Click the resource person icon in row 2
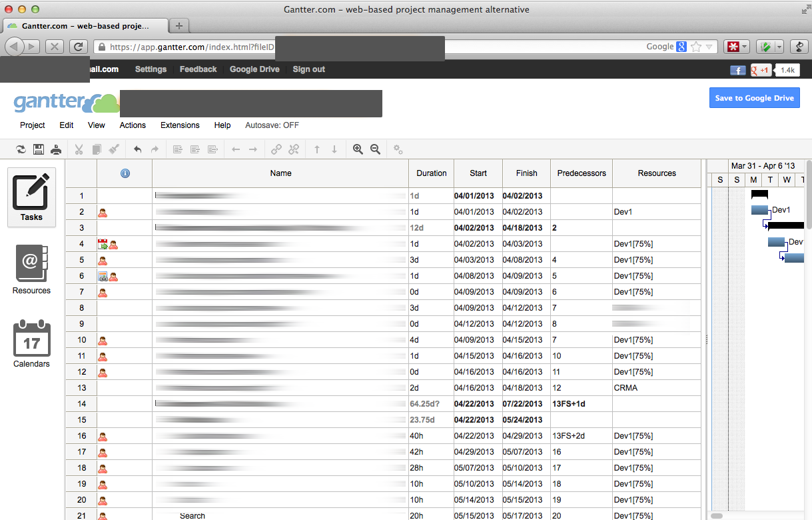 click(x=103, y=212)
